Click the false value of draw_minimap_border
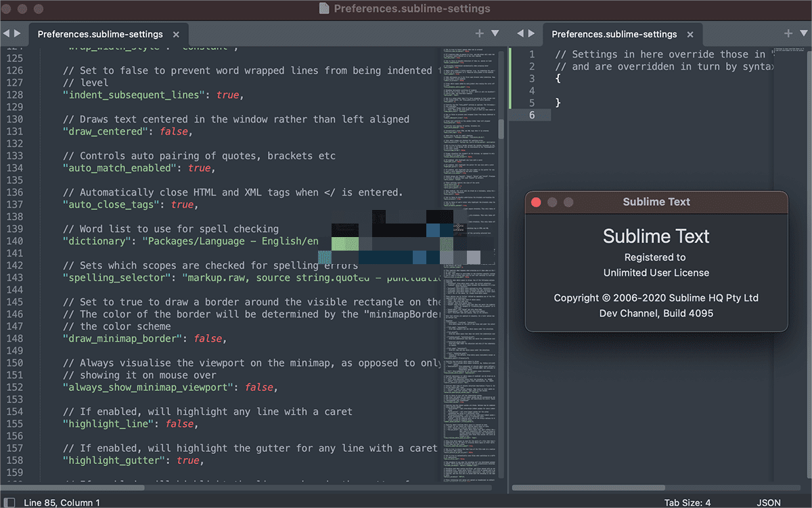Image resolution: width=812 pixels, height=508 pixels. click(208, 339)
